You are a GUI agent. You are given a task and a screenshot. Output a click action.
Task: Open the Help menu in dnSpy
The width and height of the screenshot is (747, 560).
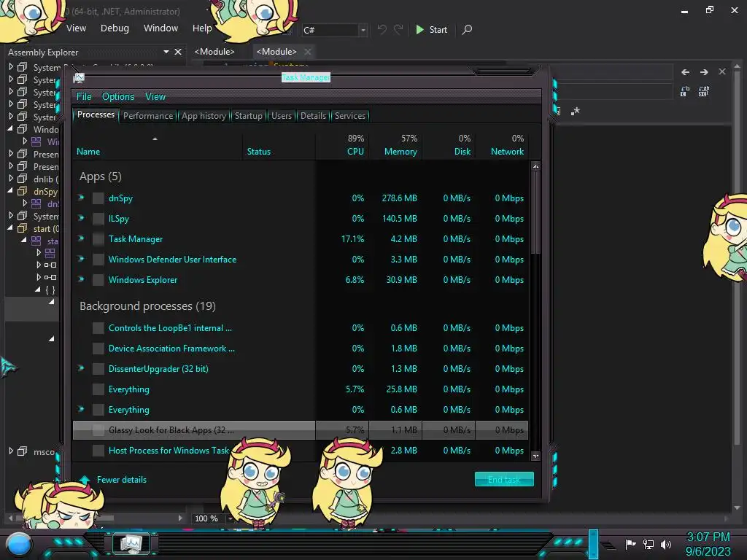(202, 28)
